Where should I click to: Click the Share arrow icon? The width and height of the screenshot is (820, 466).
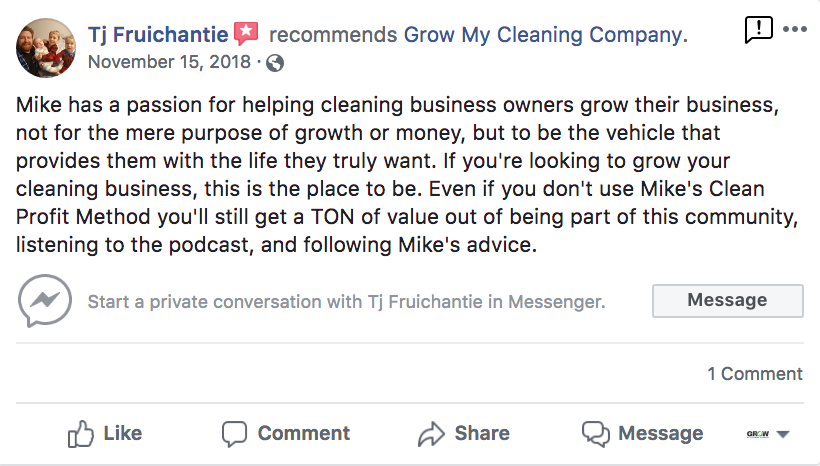[x=431, y=433]
